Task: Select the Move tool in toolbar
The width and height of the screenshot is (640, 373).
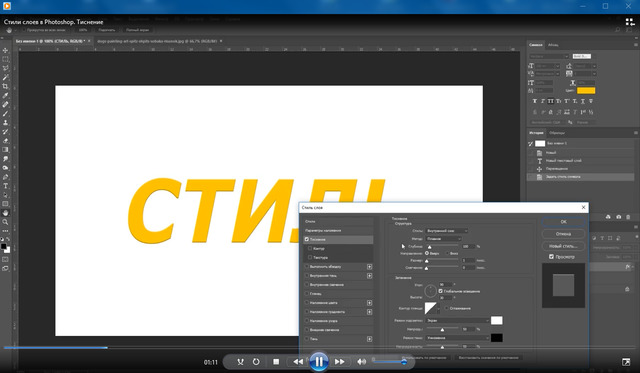Action: (5, 50)
